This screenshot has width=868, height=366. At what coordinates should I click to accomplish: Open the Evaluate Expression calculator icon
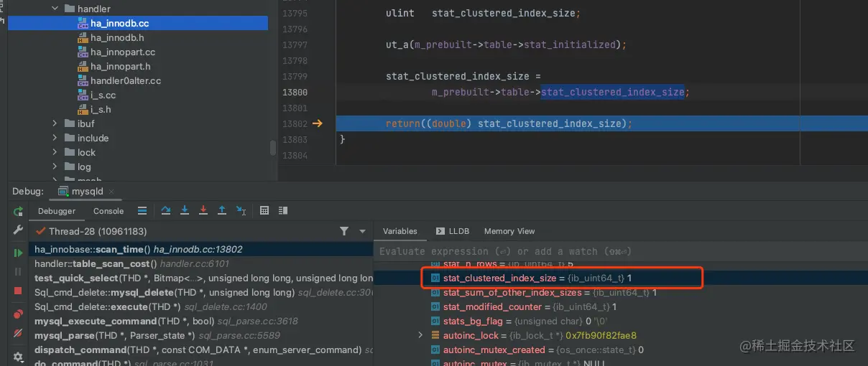[264, 211]
